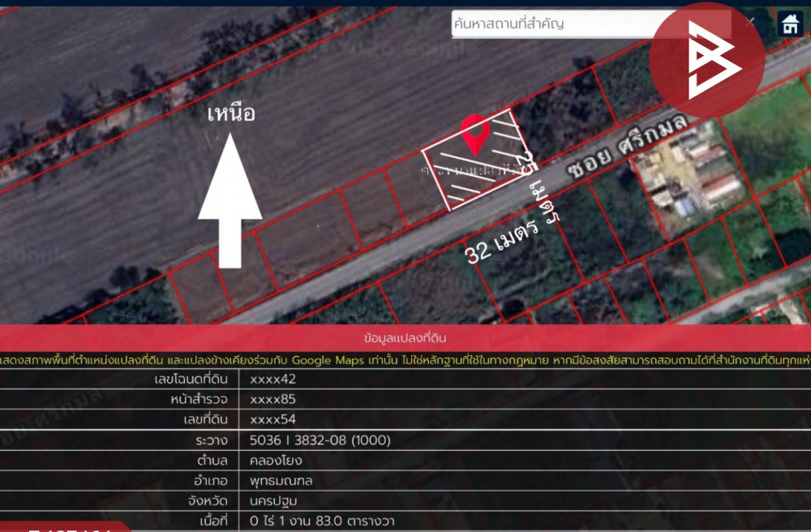Image resolution: width=811 pixels, height=532 pixels.
Task: Click the buildings east of ซอย ศรีกมล
Action: (689, 174)
